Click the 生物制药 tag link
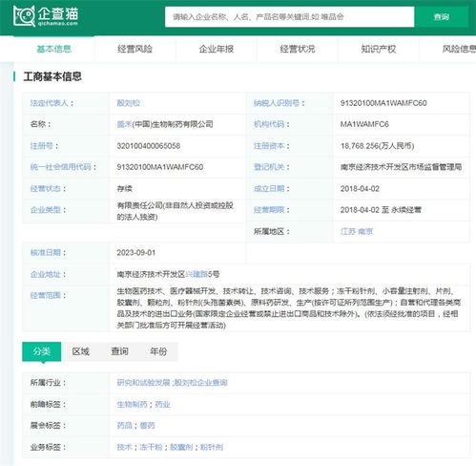Image resolution: width=476 pixels, height=466 pixels. tap(132, 405)
